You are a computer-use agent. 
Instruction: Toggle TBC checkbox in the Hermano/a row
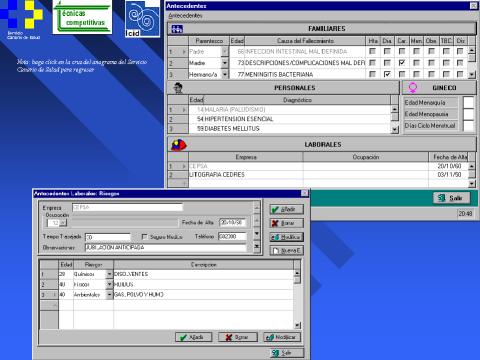[446, 74]
